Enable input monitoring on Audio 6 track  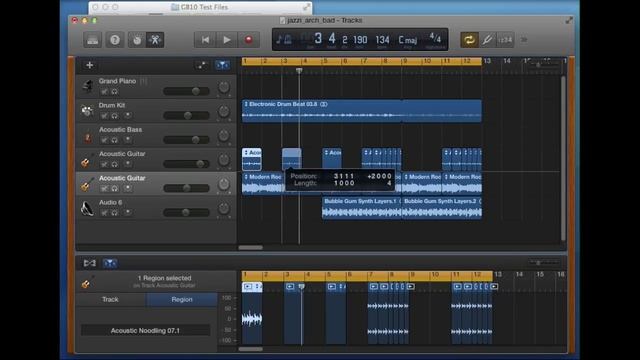[128, 212]
